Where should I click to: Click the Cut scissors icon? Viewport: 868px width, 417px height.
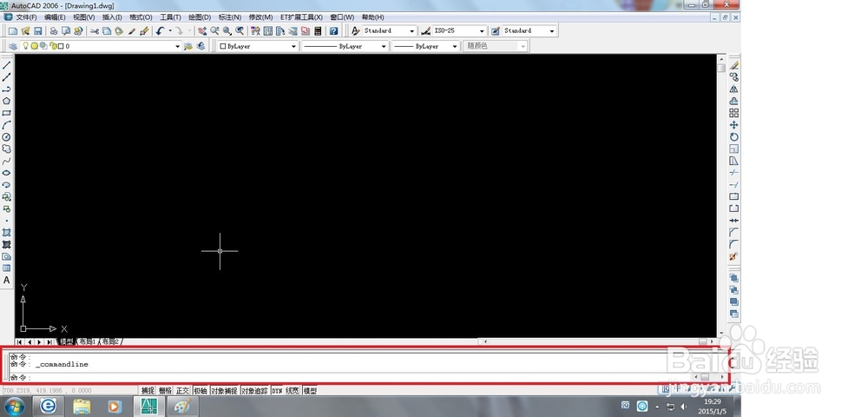coord(94,31)
